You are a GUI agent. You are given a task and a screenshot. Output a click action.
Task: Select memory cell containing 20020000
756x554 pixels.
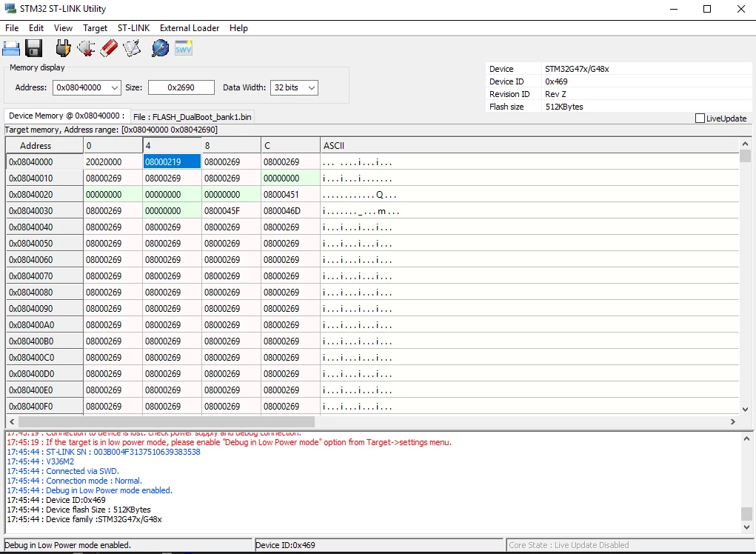[113, 162]
